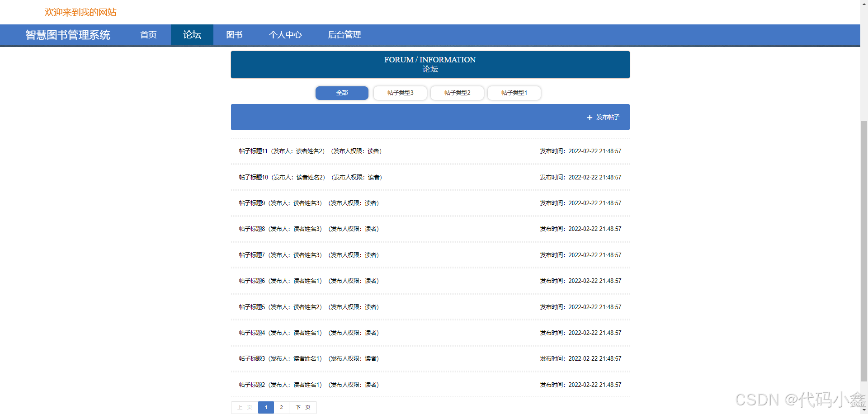The image size is (868, 414).
Task: Filter posts by 全部
Action: point(342,93)
